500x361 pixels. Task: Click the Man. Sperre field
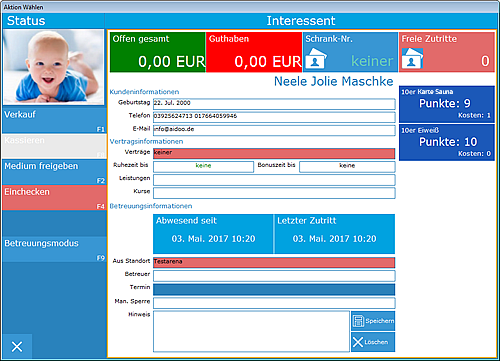point(274,303)
